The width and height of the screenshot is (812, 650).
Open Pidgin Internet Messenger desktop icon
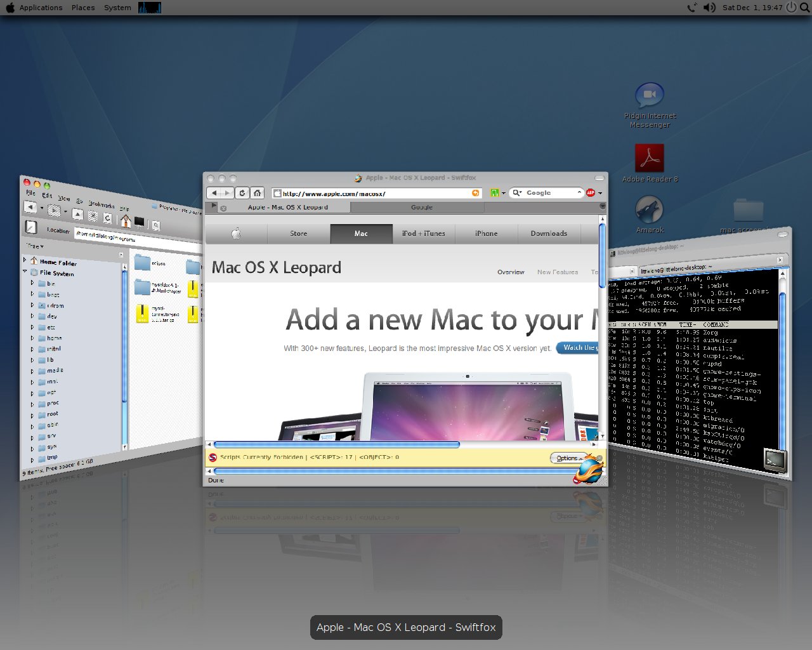click(x=650, y=95)
